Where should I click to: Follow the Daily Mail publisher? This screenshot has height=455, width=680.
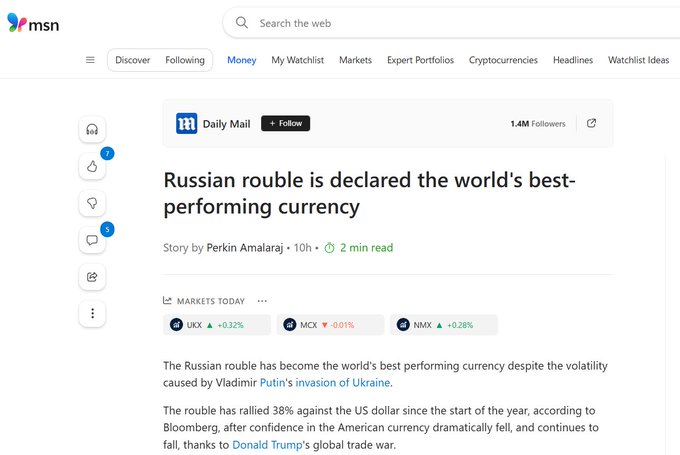(x=285, y=123)
